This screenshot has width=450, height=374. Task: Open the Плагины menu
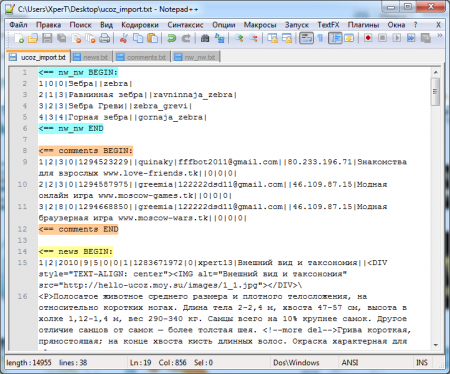(363, 25)
